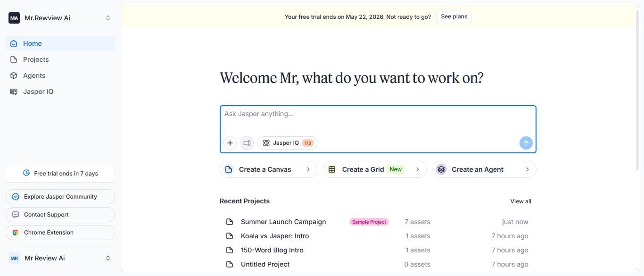Click the 7 assets count

point(417,222)
